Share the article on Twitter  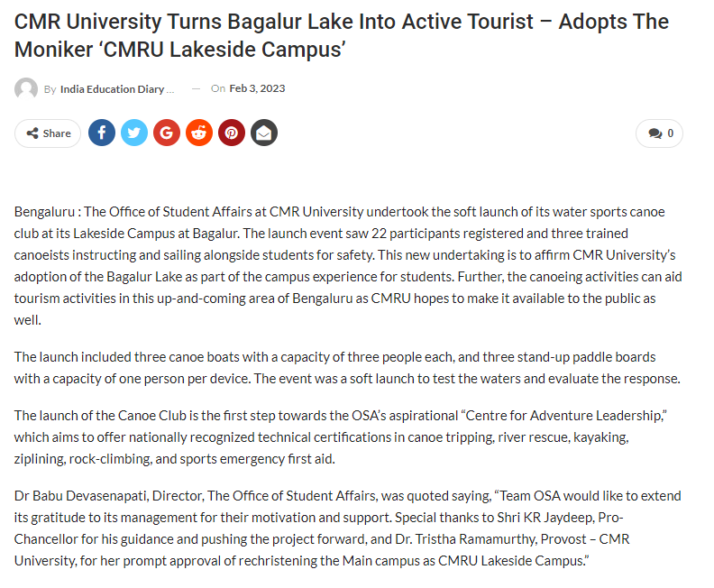pos(134,133)
